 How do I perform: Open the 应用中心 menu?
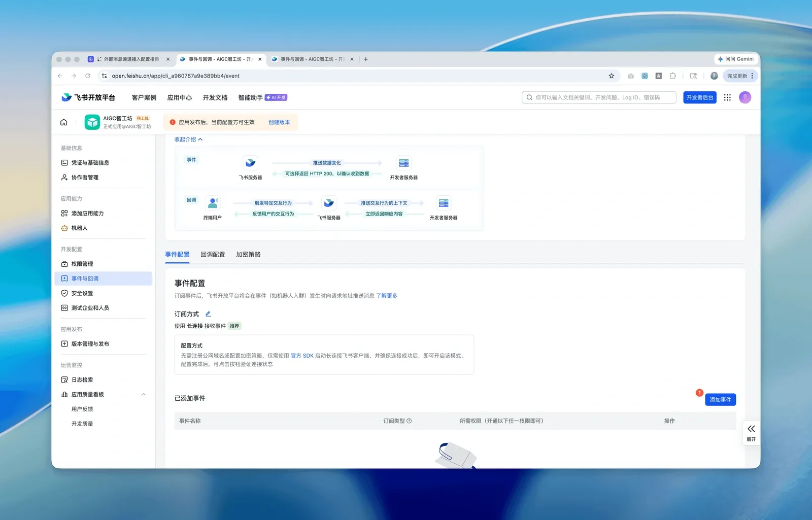point(180,97)
